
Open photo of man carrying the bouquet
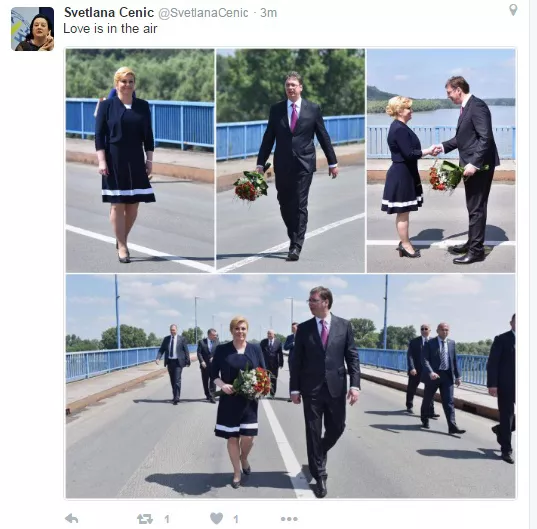click(290, 161)
